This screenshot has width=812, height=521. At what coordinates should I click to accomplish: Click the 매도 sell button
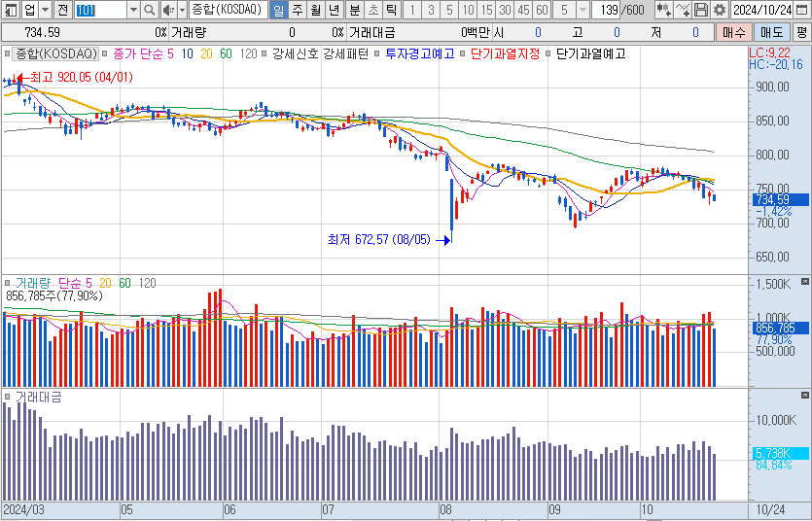point(771,33)
